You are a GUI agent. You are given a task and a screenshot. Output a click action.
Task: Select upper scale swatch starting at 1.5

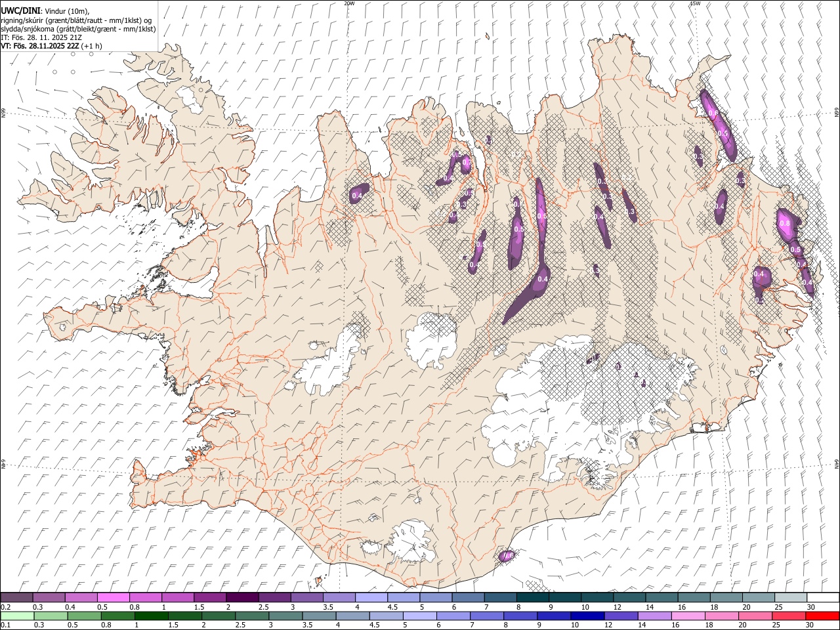coord(211,598)
